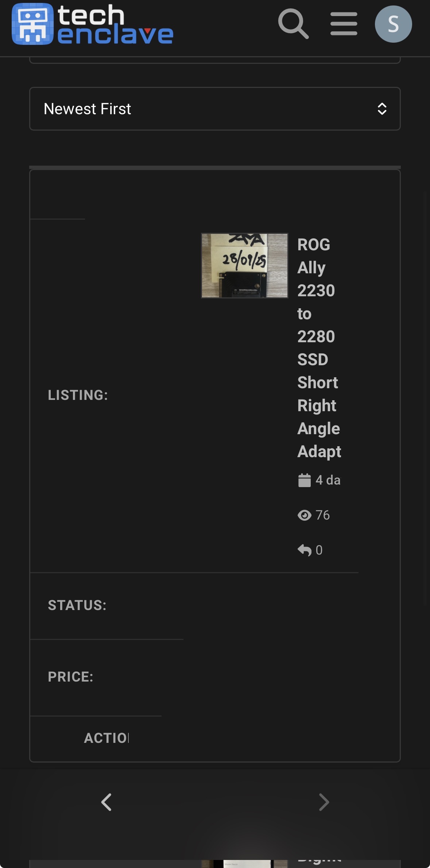The image size is (430, 868).
Task: Click the ACTIO column header
Action: [x=106, y=738]
